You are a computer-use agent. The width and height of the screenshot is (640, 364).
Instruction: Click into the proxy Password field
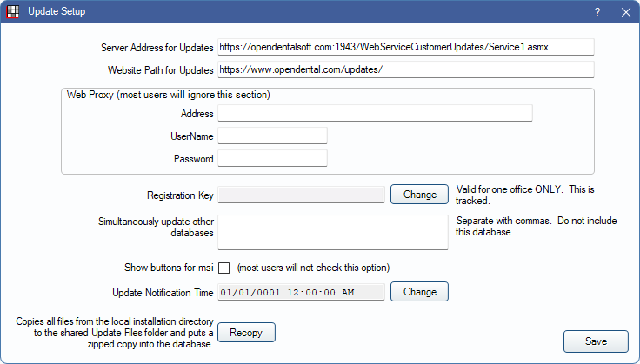click(x=272, y=158)
